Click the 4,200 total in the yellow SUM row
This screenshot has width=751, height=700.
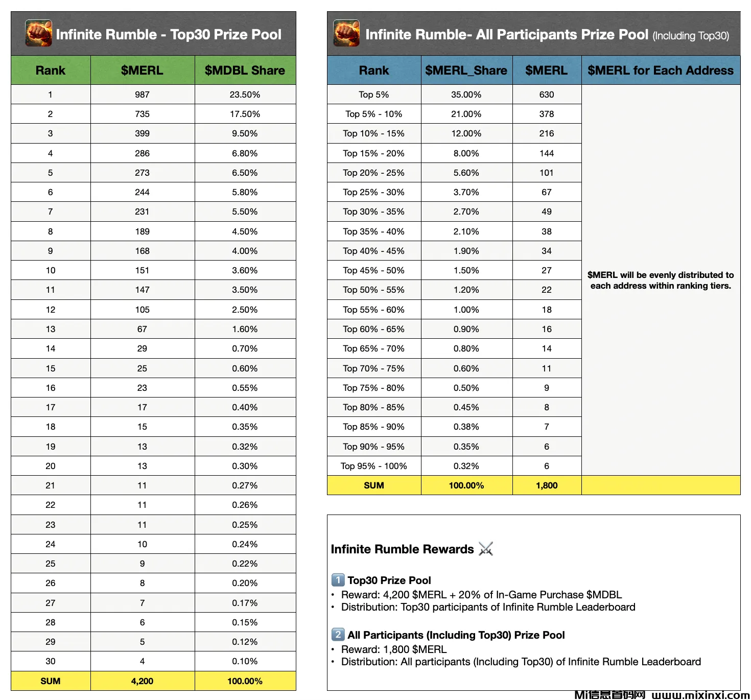pyautogui.click(x=142, y=681)
